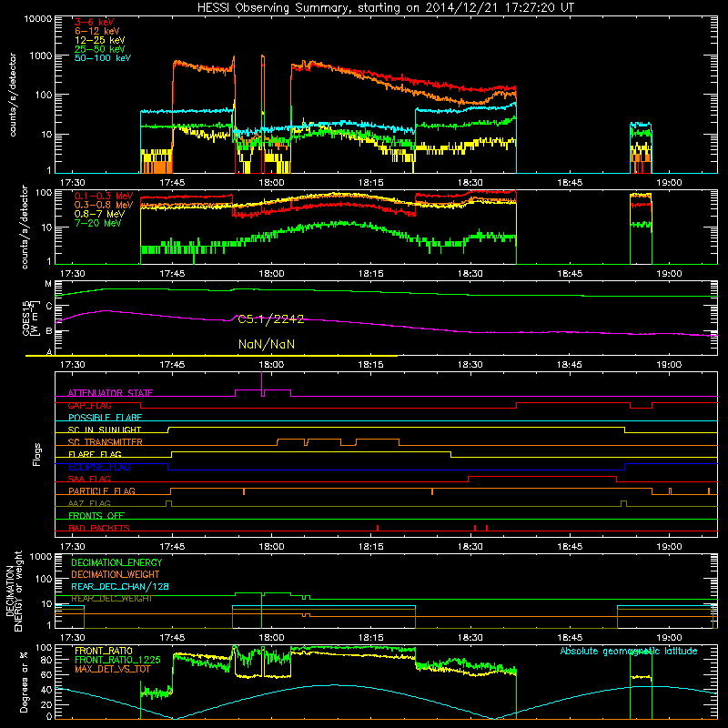Click the '0.3-0.8 MeV' legend entry
This screenshot has width=728, height=728.
[x=104, y=205]
